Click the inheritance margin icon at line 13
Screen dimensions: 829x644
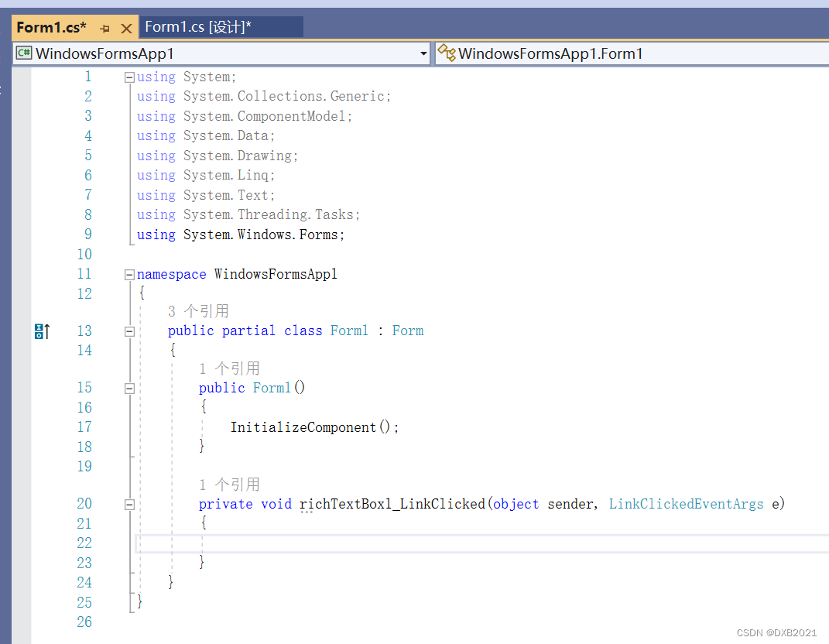[x=42, y=331]
